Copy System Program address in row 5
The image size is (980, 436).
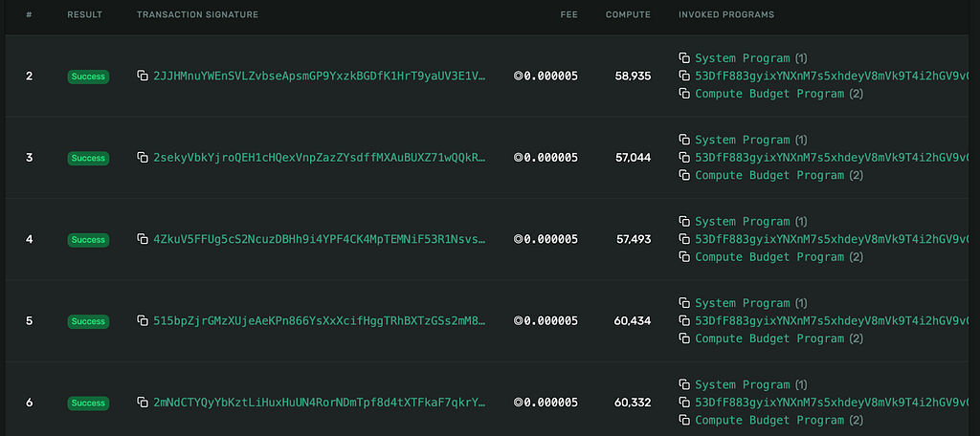pos(684,303)
